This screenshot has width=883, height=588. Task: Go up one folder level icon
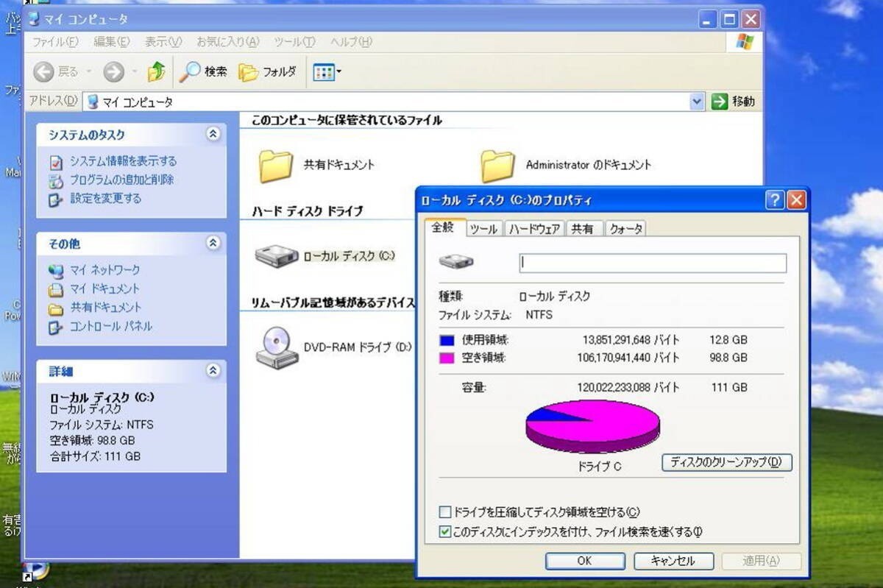click(x=157, y=71)
